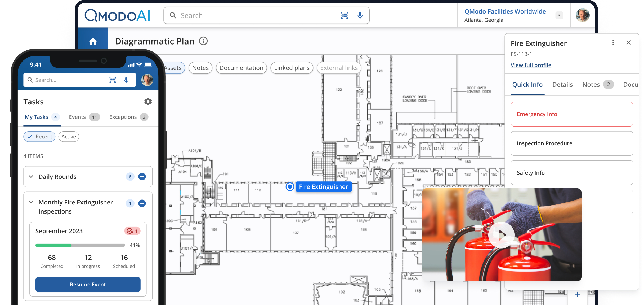This screenshot has width=644, height=305.
Task: Click the plus zoom icon on the plan
Action: [578, 294]
